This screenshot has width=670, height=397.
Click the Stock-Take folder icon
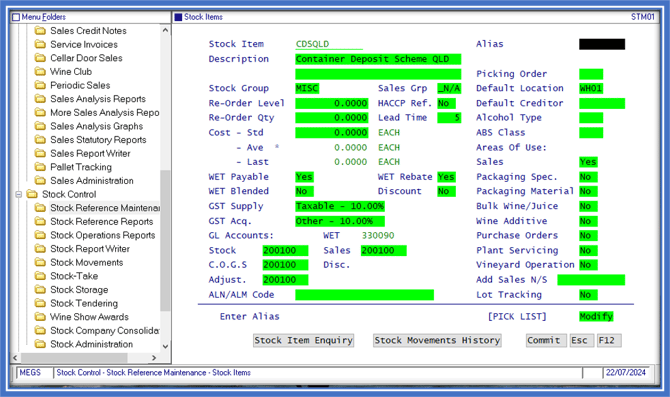pyautogui.click(x=40, y=276)
